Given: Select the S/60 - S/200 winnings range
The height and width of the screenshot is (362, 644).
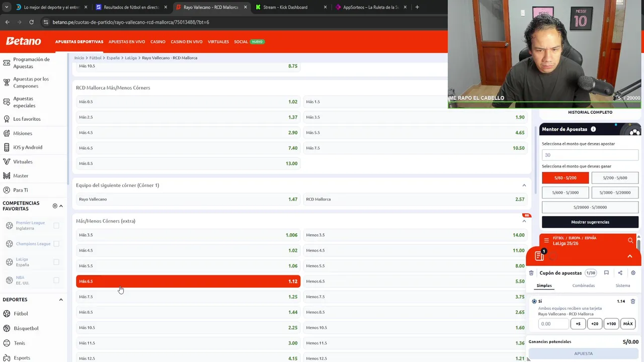Looking at the screenshot, I should point(565,178).
